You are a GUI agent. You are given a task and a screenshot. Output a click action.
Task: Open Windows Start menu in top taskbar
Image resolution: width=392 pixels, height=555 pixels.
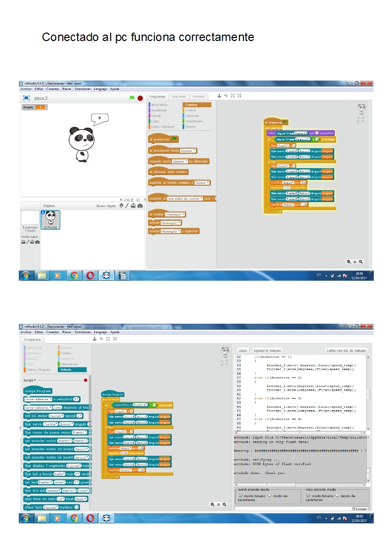tap(26, 275)
